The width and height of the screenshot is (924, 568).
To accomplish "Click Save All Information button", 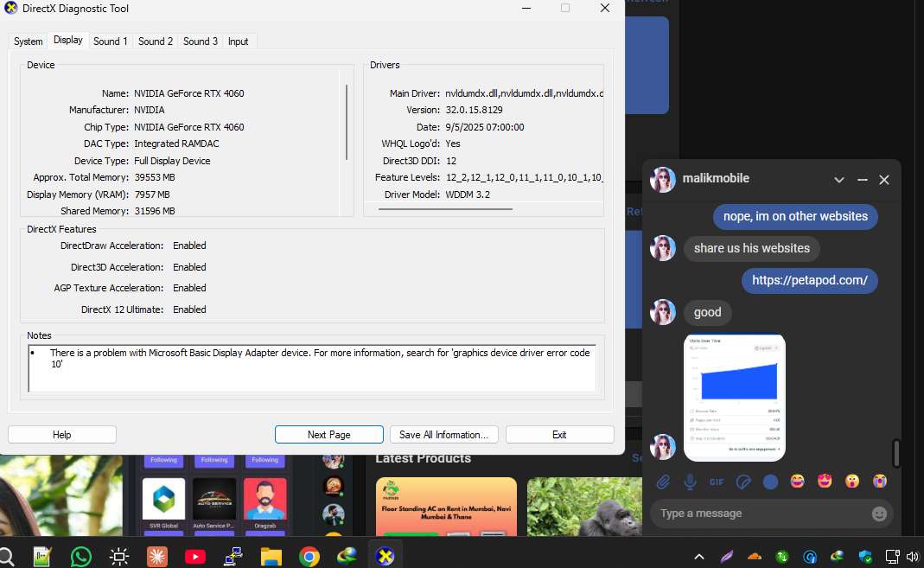I will click(x=443, y=435).
